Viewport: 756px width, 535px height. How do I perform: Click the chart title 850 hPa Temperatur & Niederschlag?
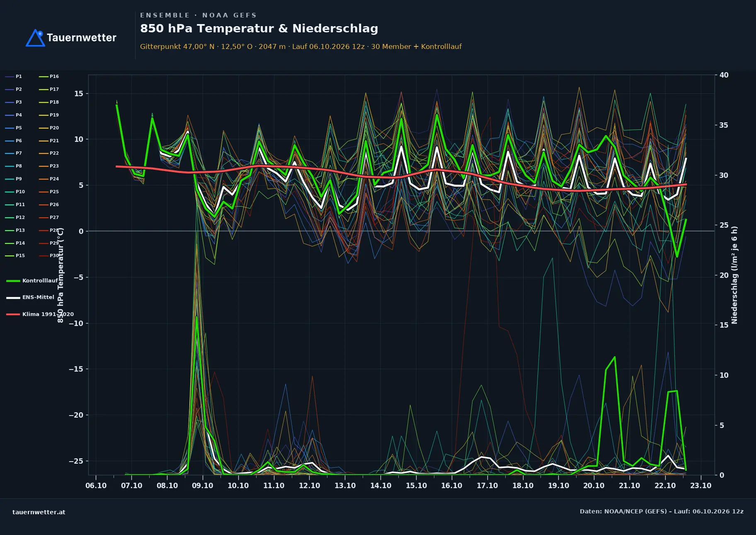pos(259,29)
